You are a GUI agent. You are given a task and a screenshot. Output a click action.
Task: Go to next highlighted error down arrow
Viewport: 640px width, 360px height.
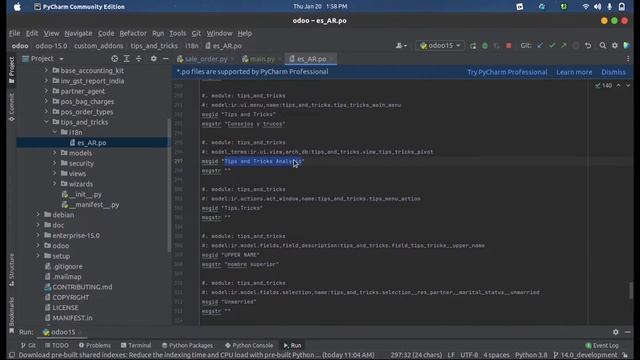point(628,85)
